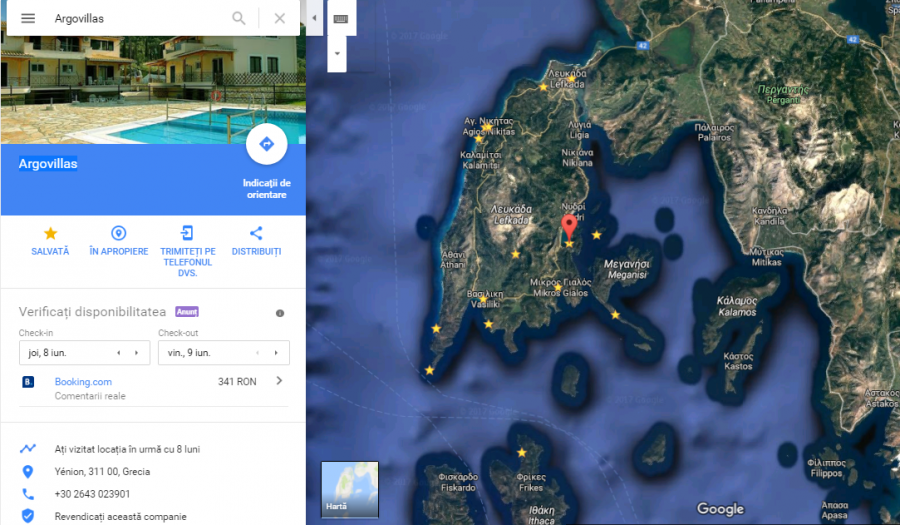The height and width of the screenshot is (525, 900).
Task: Open the check-in date joi, 8 iun.
Action: coord(84,353)
